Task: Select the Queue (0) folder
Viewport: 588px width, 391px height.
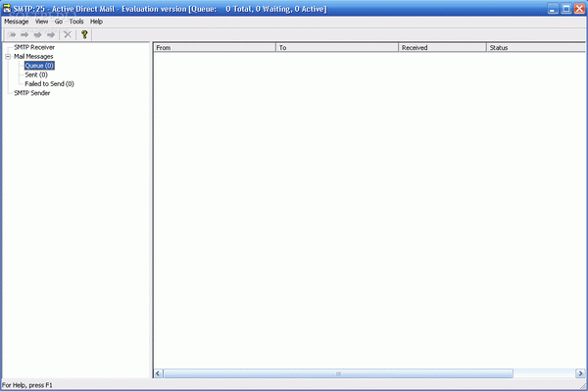Action: pos(39,66)
